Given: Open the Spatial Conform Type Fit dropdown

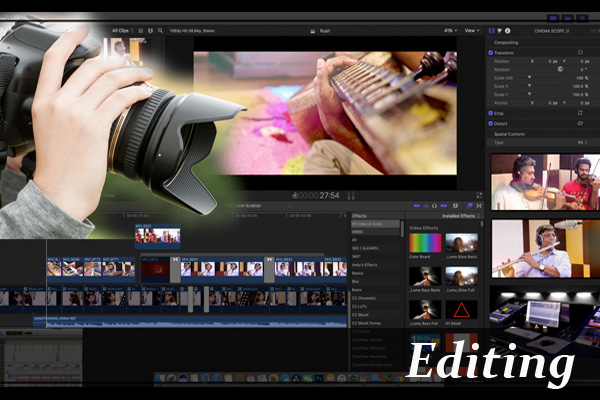Looking at the screenshot, I should click(x=582, y=142).
